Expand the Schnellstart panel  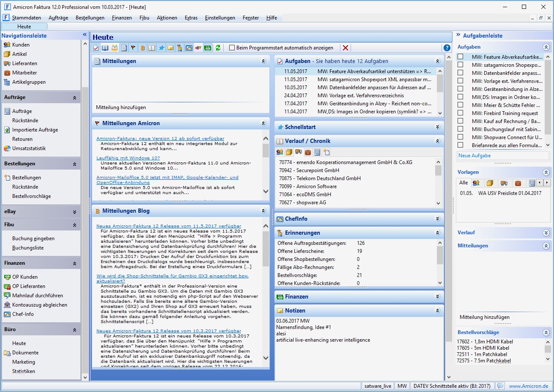(x=438, y=127)
